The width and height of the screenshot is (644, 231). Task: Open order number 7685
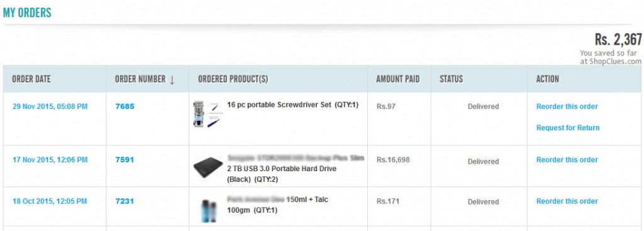pyautogui.click(x=125, y=106)
